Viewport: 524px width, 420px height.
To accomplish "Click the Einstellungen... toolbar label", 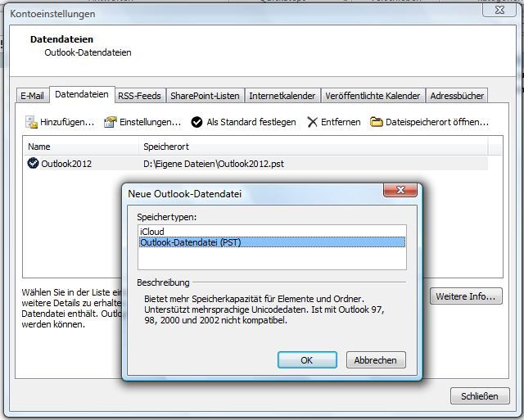I will [x=150, y=122].
